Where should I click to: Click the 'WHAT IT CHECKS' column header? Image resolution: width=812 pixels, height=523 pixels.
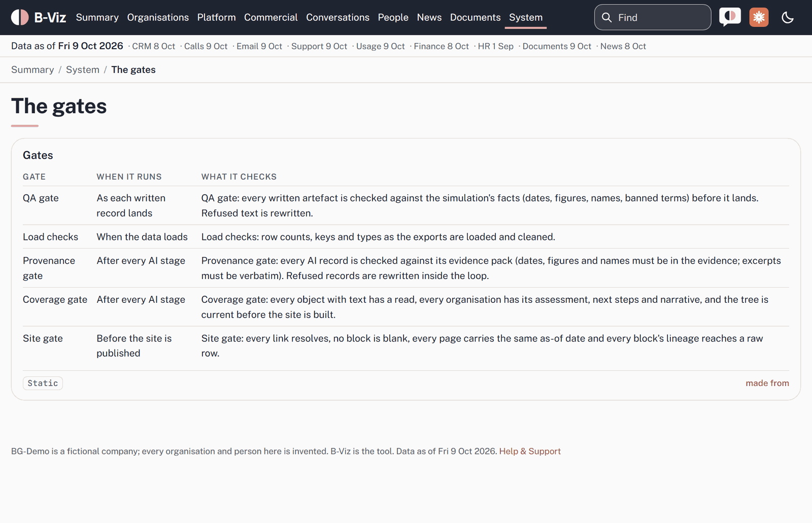point(239,177)
